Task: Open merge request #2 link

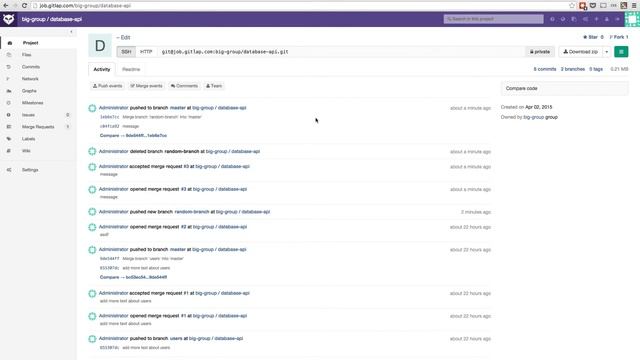Action: [184, 227]
